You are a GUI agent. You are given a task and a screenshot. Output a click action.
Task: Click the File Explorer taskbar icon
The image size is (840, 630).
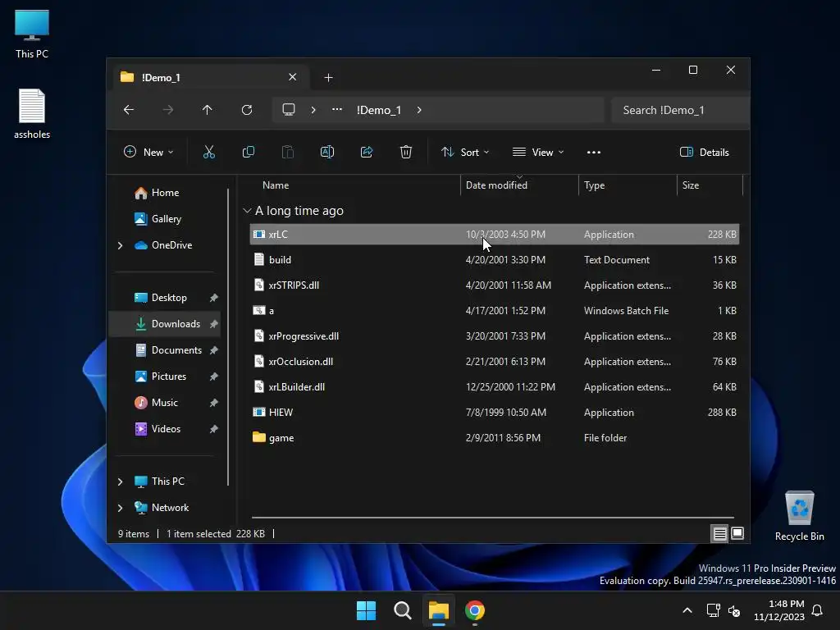[x=438, y=610]
